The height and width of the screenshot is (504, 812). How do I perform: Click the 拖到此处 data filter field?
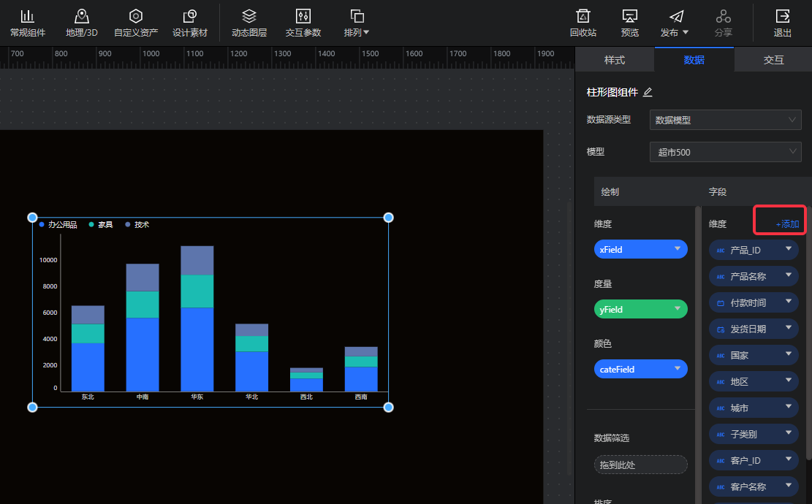[640, 465]
